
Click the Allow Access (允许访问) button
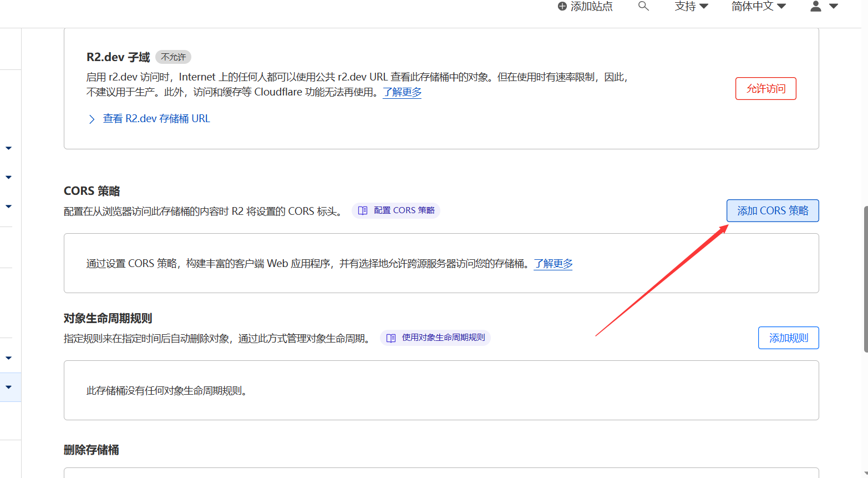click(x=765, y=89)
